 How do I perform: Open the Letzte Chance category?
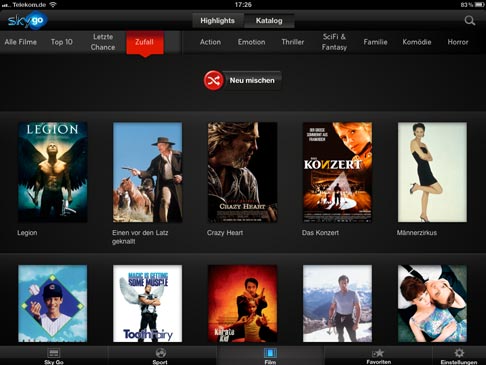coord(103,42)
